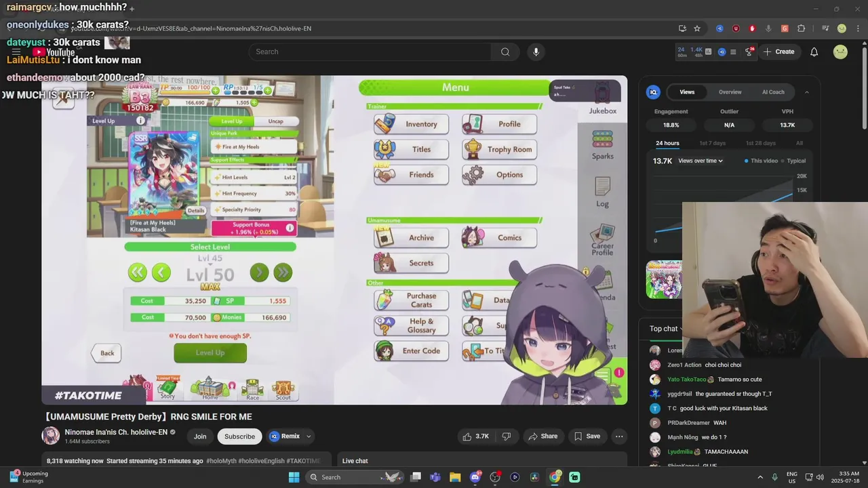Open more actions three-dot button under video
The image size is (868, 488).
click(619, 436)
